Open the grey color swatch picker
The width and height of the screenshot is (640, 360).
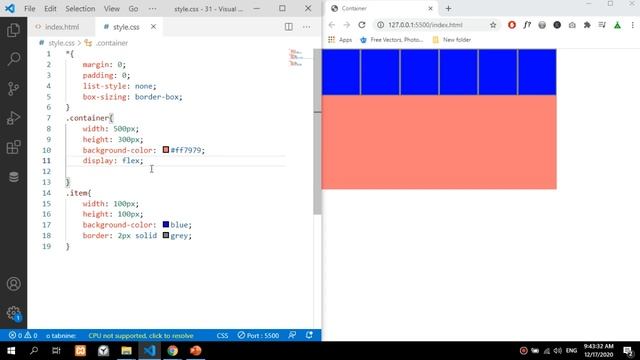coord(166,235)
